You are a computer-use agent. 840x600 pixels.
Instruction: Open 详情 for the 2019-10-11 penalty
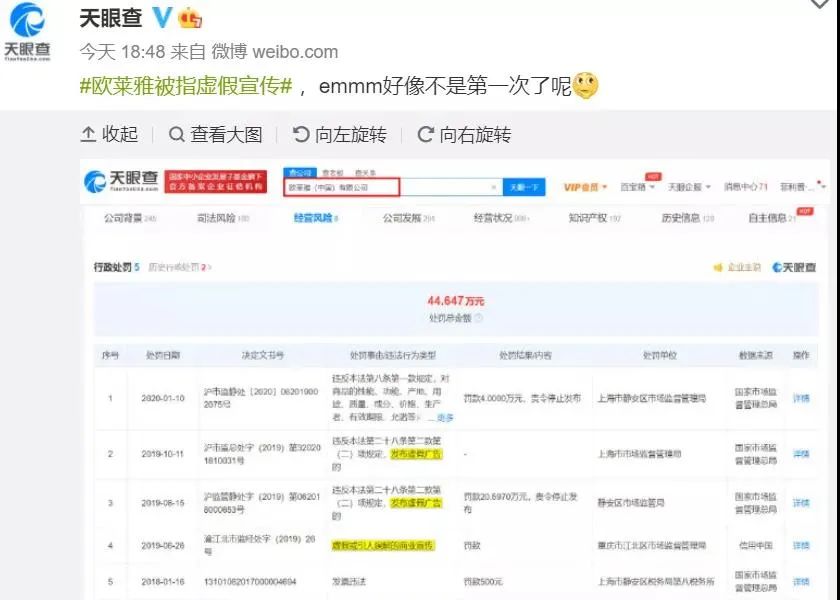[x=801, y=454]
